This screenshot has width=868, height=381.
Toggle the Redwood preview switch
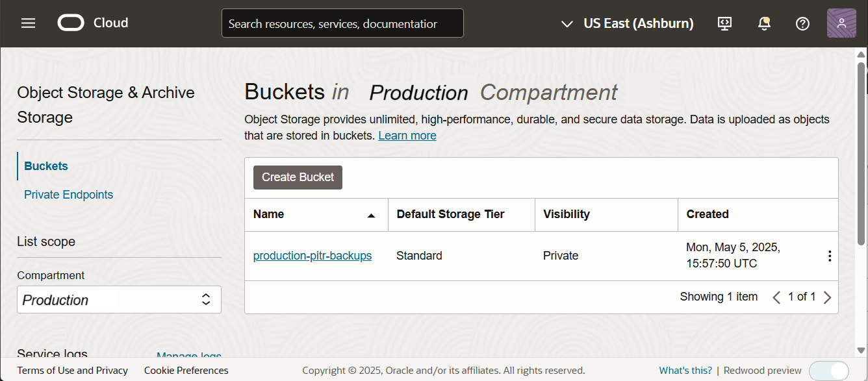[829, 371]
